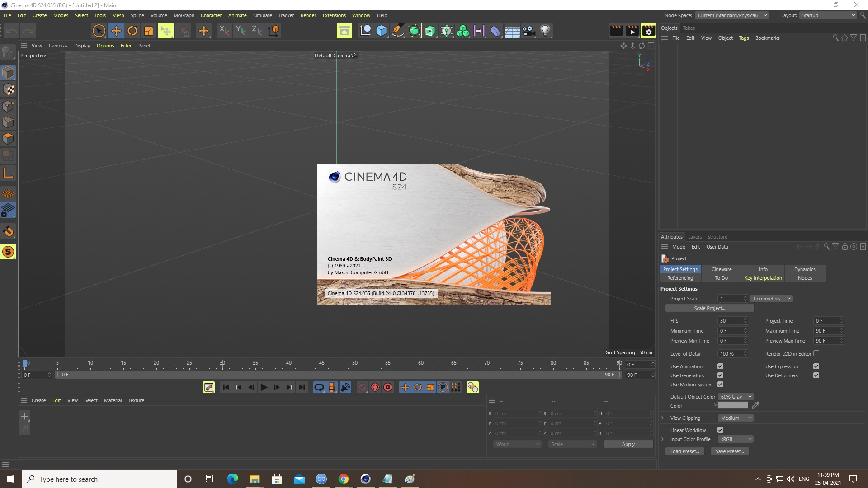Click Apply in coordinates panel
868x488 pixels.
click(628, 444)
